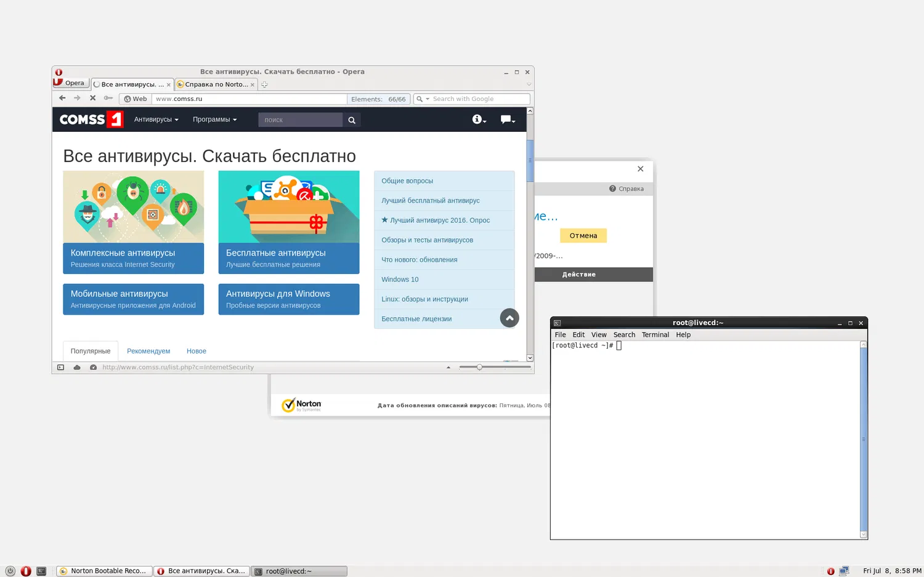Click the terminal window scrollbar
The image size is (924, 577).
pos(864,440)
